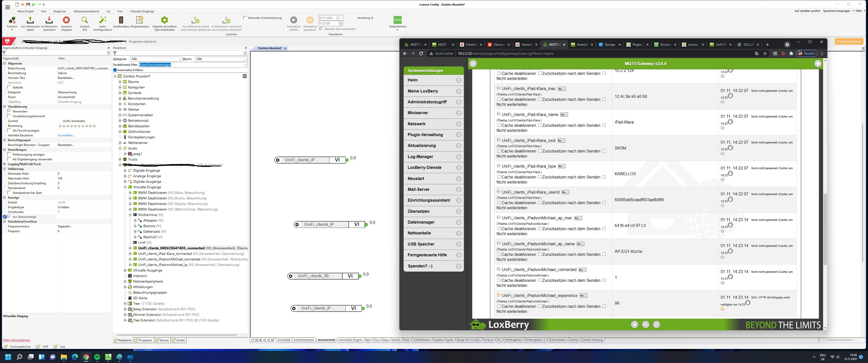The width and height of the screenshot is (868, 363).
Task: Stop Liveview with the red icon
Action: pos(66,20)
